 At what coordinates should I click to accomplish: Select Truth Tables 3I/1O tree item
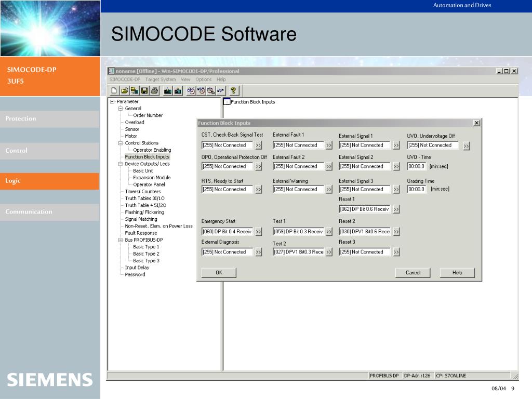(x=144, y=198)
